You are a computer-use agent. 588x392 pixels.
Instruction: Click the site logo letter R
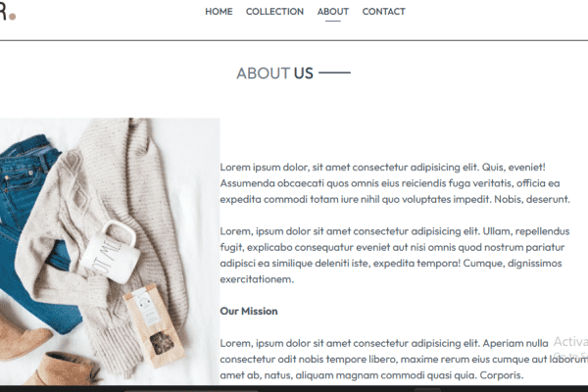point(3,11)
